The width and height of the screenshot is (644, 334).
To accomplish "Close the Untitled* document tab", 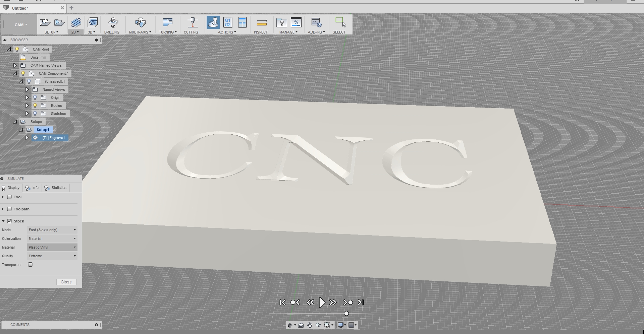I will (62, 8).
